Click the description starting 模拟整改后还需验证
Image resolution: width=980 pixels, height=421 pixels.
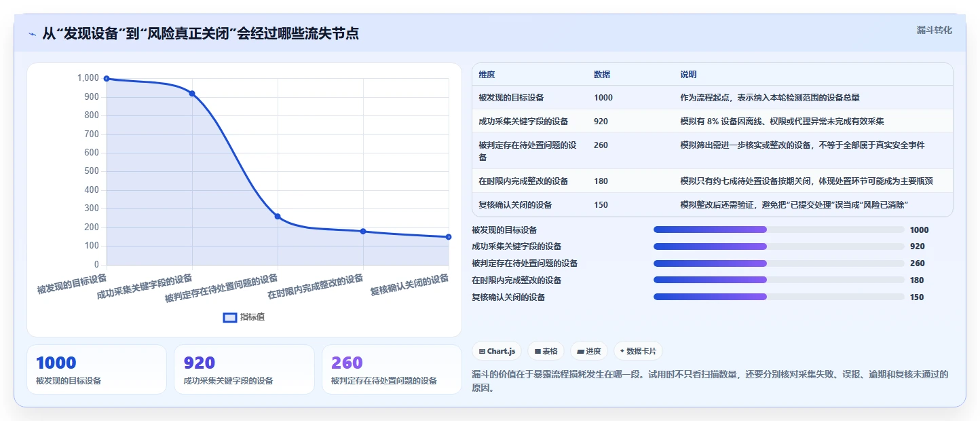(x=795, y=205)
